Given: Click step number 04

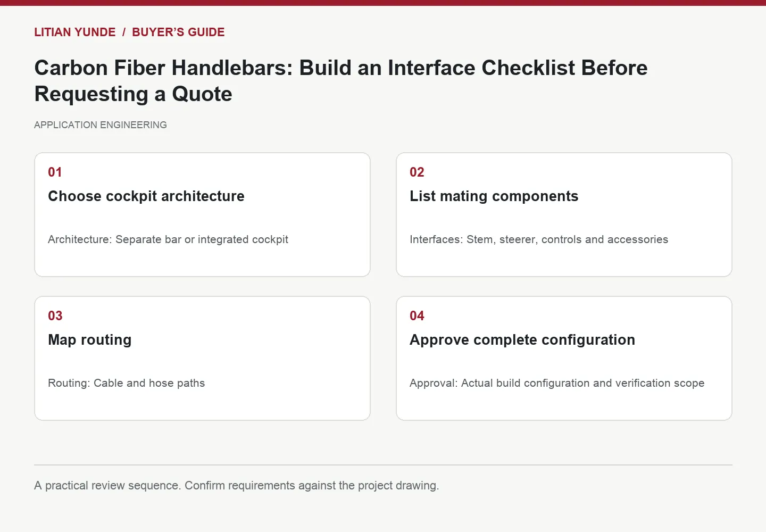Looking at the screenshot, I should [x=417, y=316].
